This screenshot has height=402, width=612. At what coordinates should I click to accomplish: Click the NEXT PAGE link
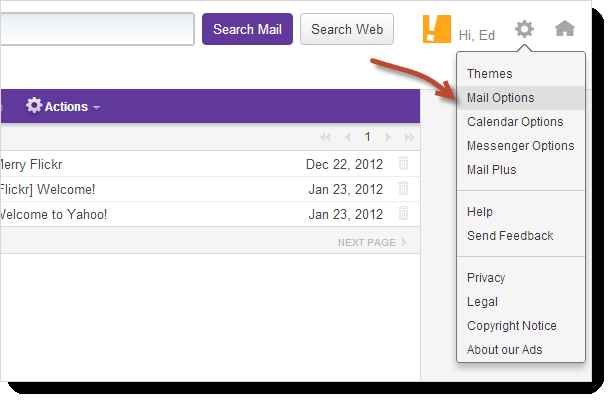coord(372,242)
